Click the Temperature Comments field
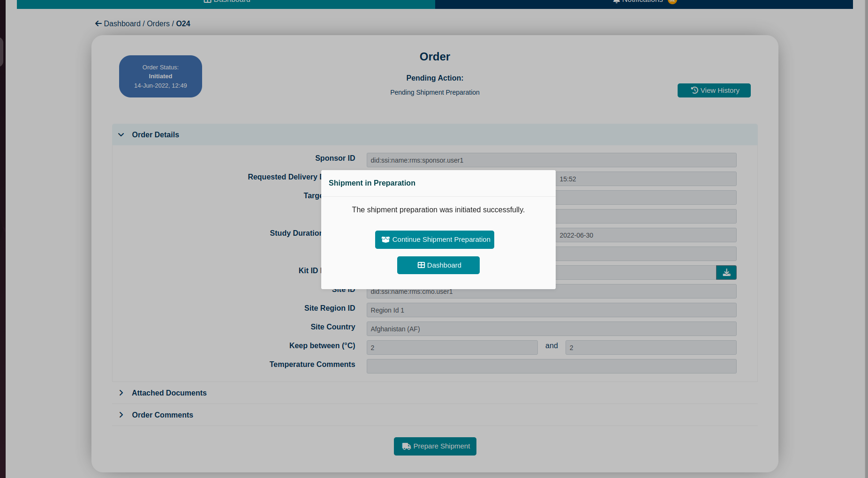The width and height of the screenshot is (868, 478). (551, 366)
